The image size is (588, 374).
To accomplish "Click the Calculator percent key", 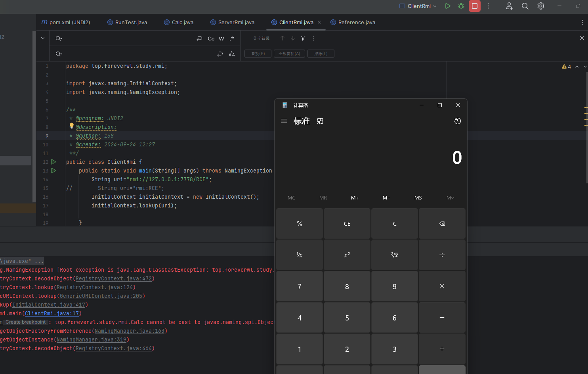I will coord(300,224).
